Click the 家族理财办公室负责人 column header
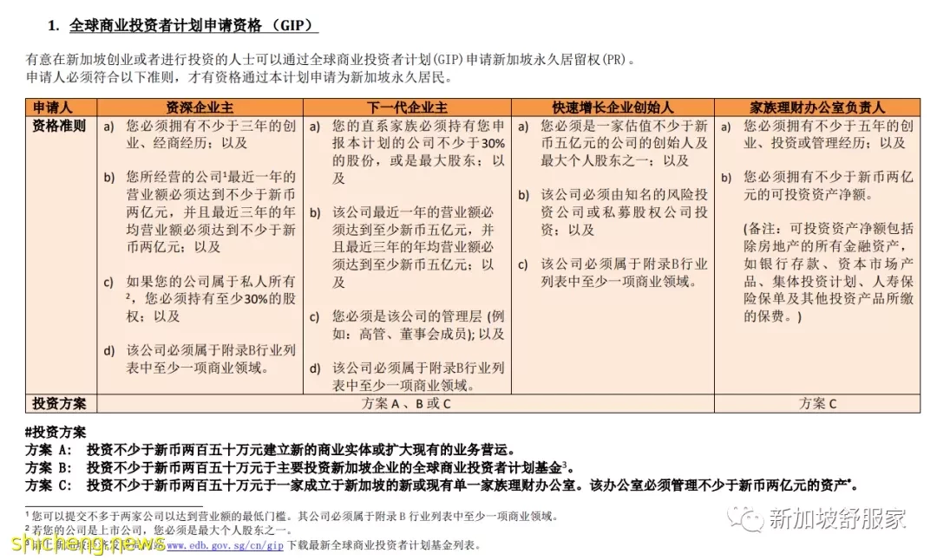Screen dimensions: 937x560 (x=817, y=107)
